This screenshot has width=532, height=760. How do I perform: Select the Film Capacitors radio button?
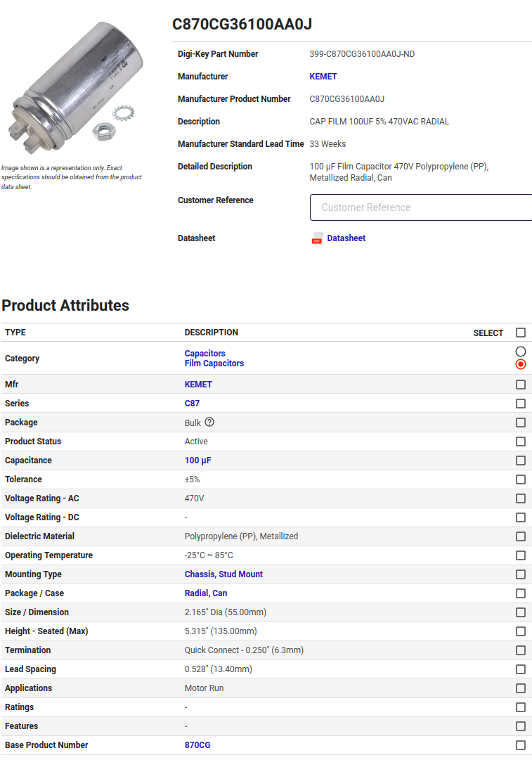point(521,364)
